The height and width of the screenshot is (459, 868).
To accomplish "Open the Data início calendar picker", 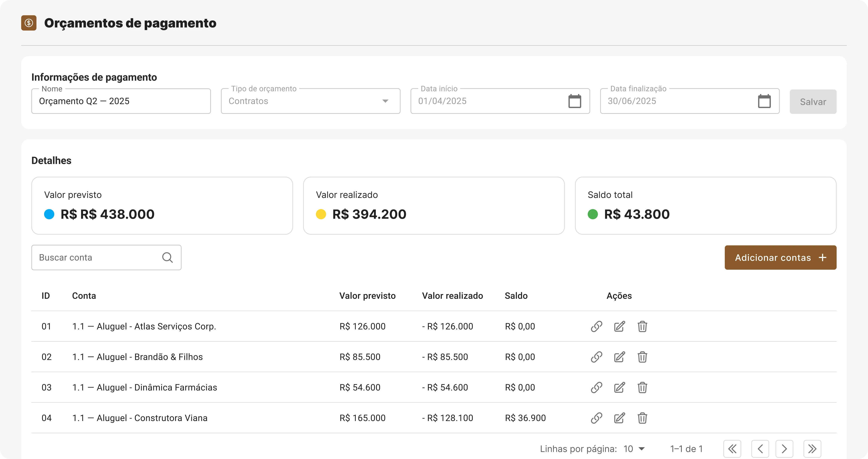I will click(574, 101).
